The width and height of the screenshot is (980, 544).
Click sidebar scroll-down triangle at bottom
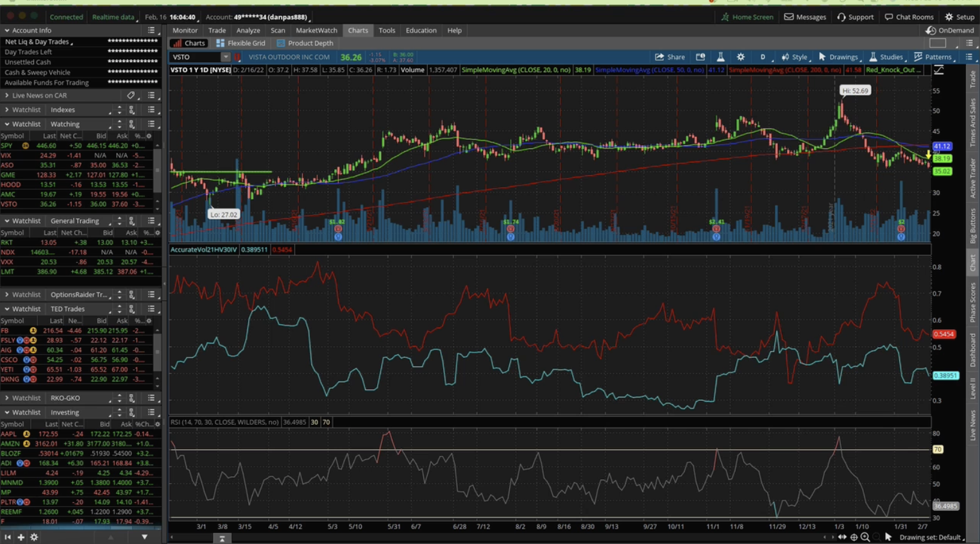pyautogui.click(x=144, y=537)
